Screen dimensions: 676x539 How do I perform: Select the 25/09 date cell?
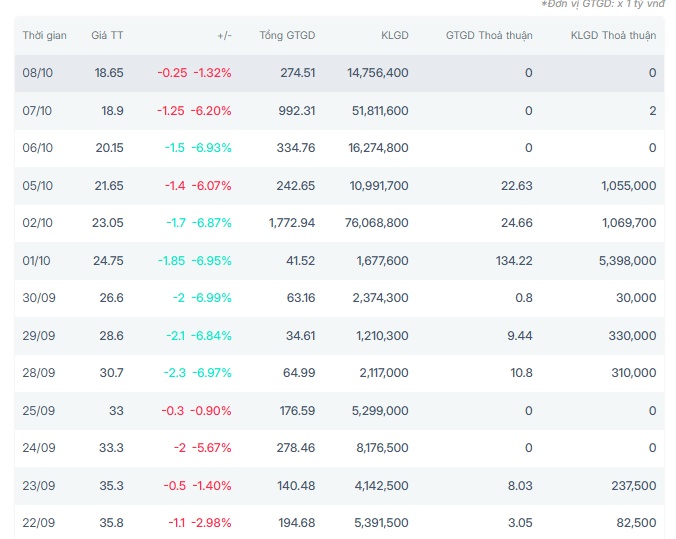(39, 411)
